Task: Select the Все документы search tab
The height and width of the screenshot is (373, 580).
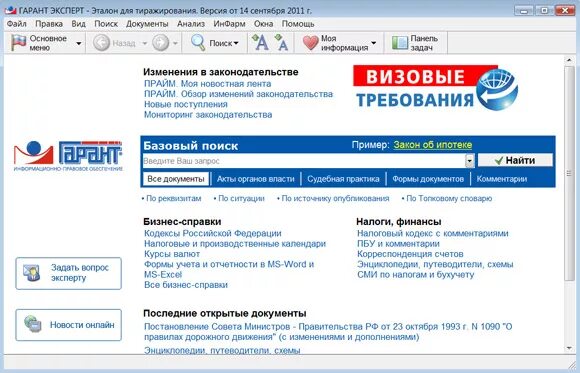Action: [176, 179]
